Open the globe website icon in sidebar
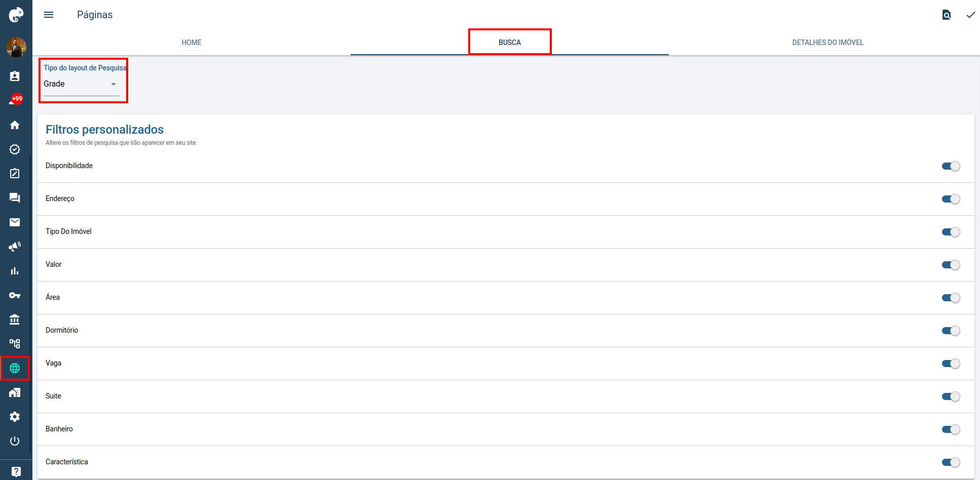The height and width of the screenshot is (480, 980). (x=15, y=368)
